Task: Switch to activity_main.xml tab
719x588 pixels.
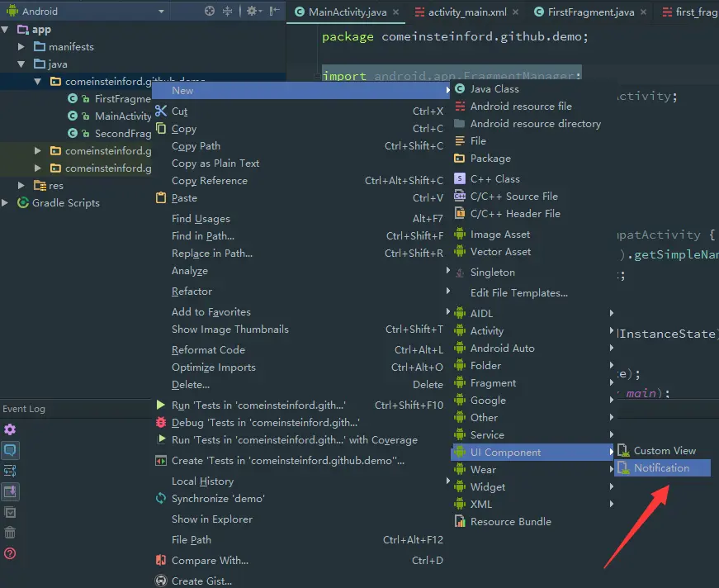Action: (466, 12)
